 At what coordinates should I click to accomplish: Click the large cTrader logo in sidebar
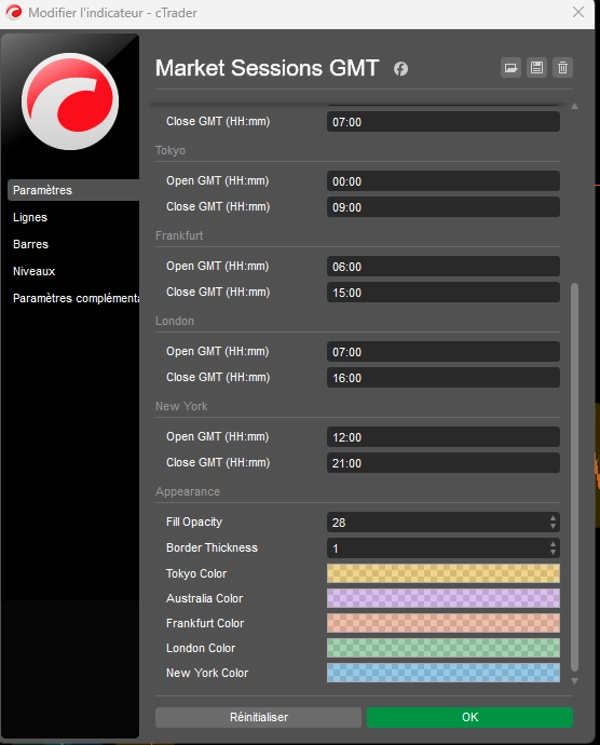[x=70, y=101]
